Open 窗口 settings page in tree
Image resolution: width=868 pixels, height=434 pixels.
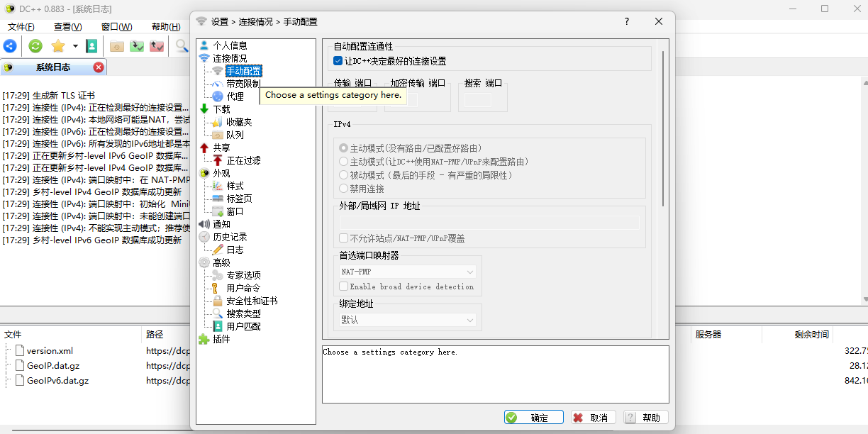coord(235,211)
